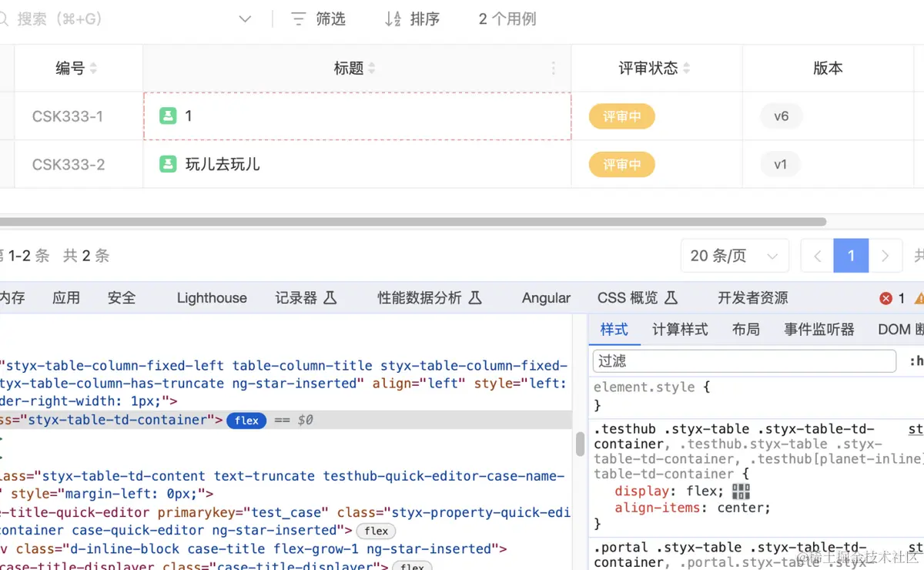The height and width of the screenshot is (570, 924).
Task: Click the Elements panel vertical scrollbar thumb
Action: (x=580, y=444)
